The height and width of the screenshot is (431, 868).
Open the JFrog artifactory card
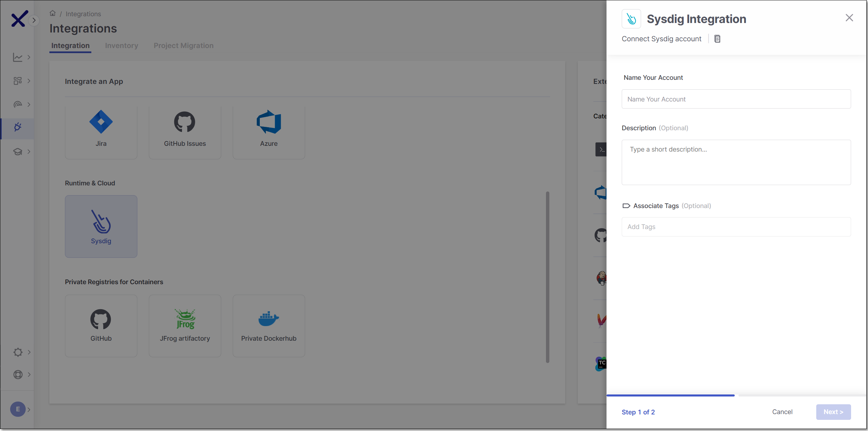pyautogui.click(x=185, y=326)
